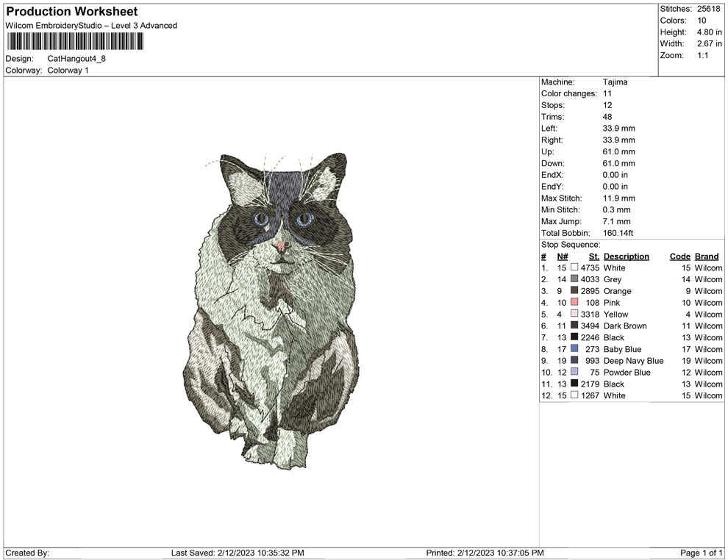Click the Orange thread swatch in stop 3
This screenshot has height=560, width=728.
(574, 290)
